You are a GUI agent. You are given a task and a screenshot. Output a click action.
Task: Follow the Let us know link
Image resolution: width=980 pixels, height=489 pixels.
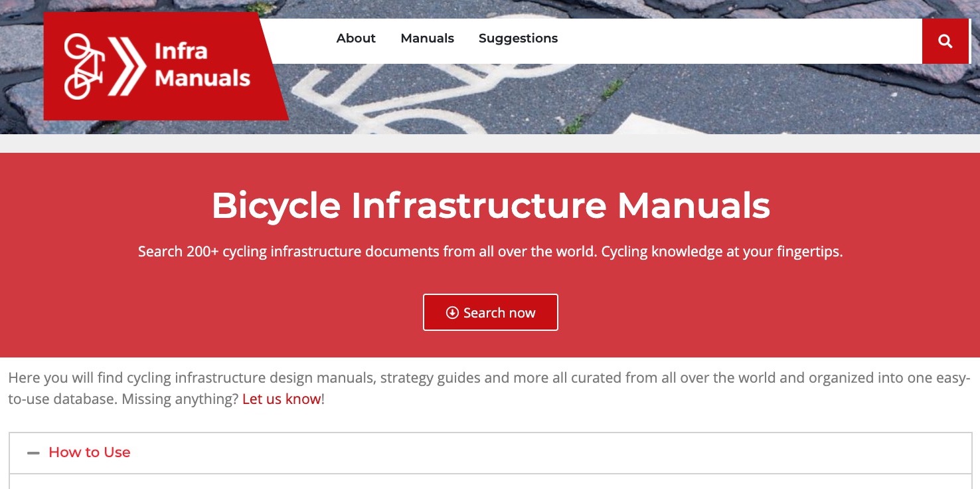(x=282, y=400)
